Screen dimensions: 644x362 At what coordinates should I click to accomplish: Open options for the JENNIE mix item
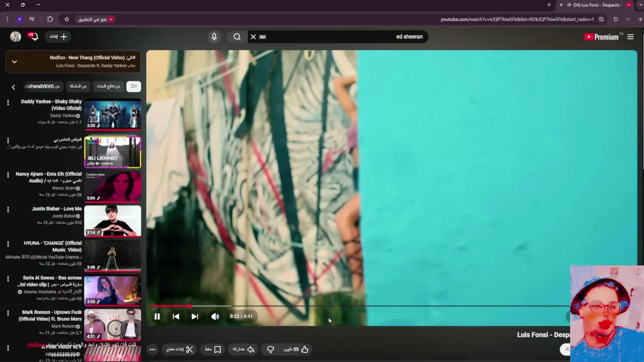[x=8, y=141]
